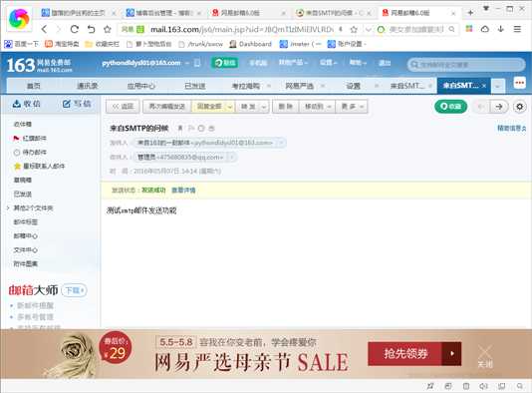Open the browser downloads arrow icon
532x393 pixels.
tap(501, 29)
